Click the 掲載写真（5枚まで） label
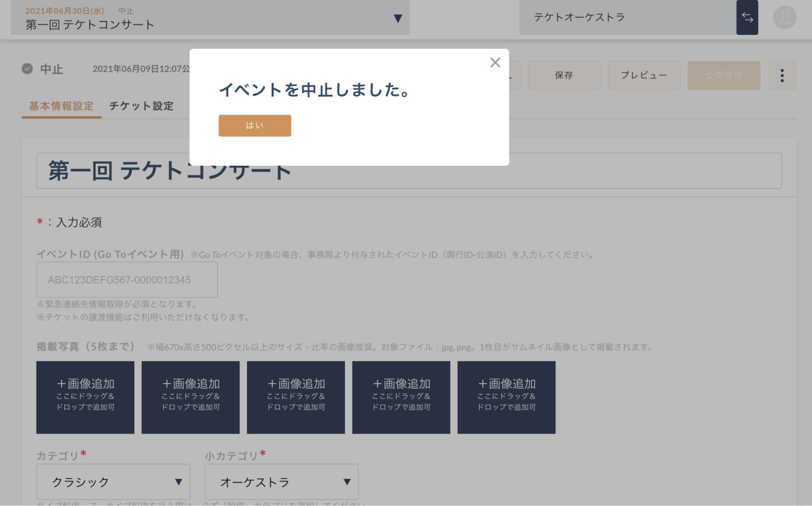The width and height of the screenshot is (812, 506). coord(86,347)
